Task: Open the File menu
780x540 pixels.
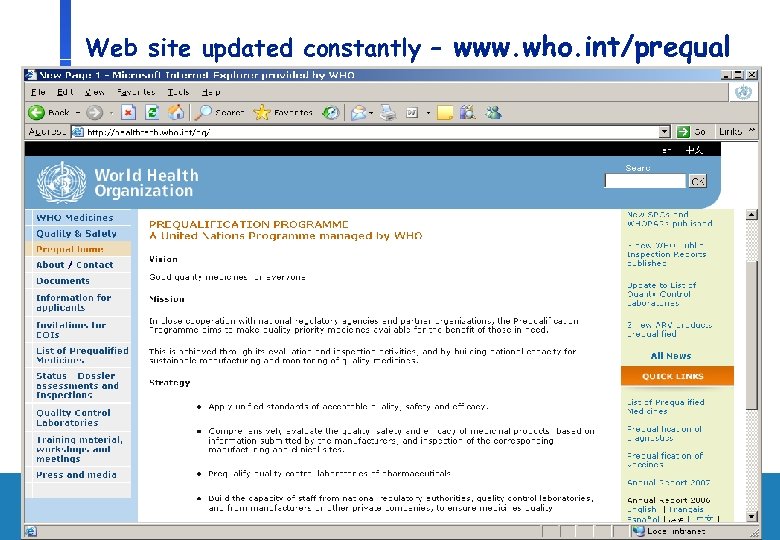Action: [38, 92]
